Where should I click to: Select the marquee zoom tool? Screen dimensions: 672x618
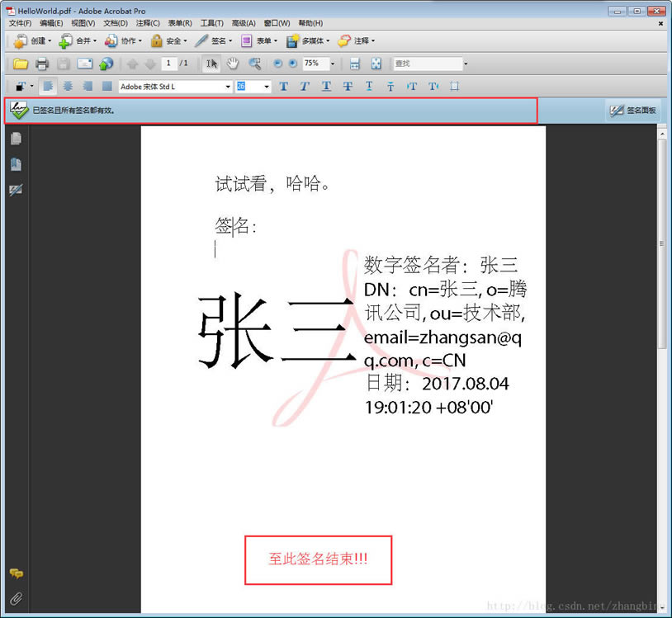(254, 64)
